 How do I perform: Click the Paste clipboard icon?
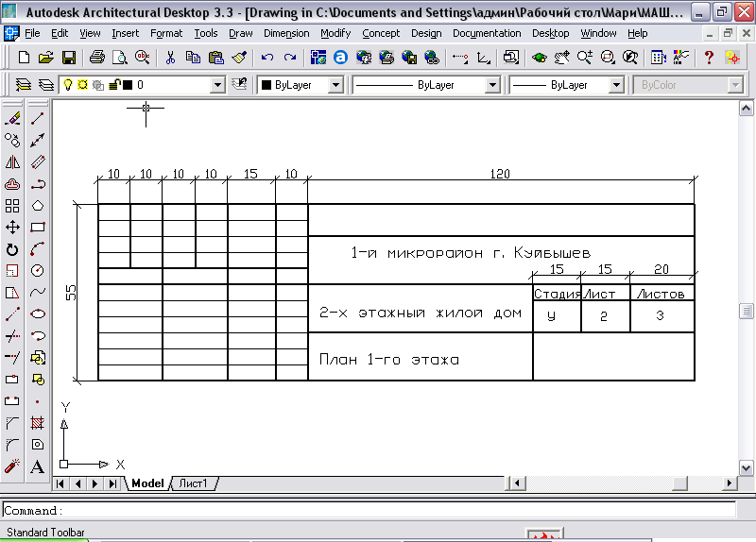pyautogui.click(x=216, y=58)
